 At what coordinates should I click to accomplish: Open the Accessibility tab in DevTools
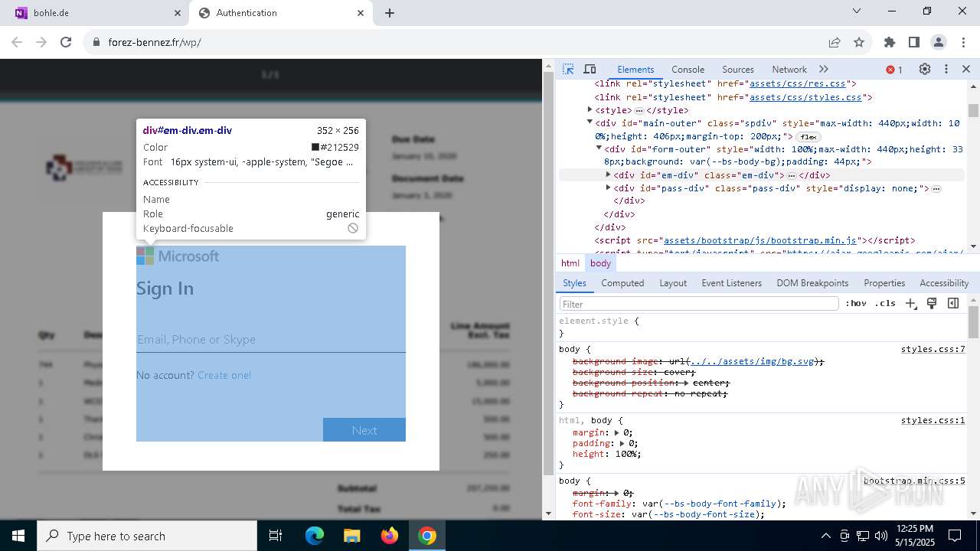tap(944, 283)
